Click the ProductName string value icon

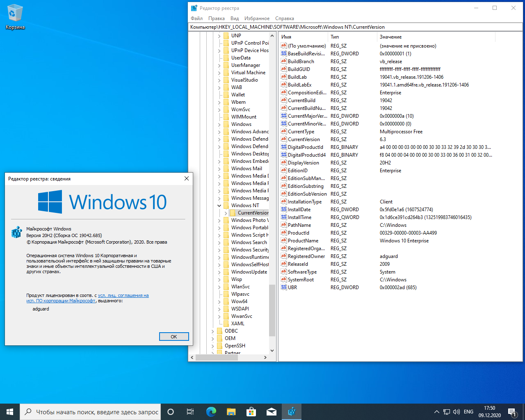283,240
